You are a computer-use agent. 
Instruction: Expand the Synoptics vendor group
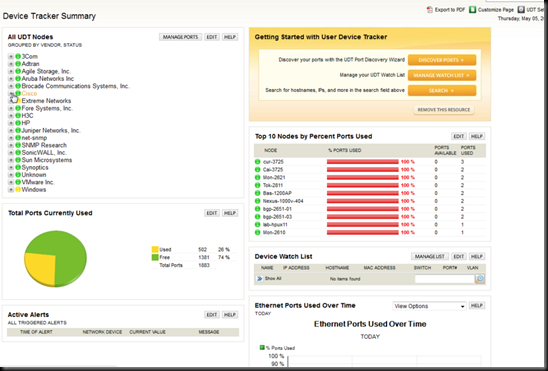11,168
